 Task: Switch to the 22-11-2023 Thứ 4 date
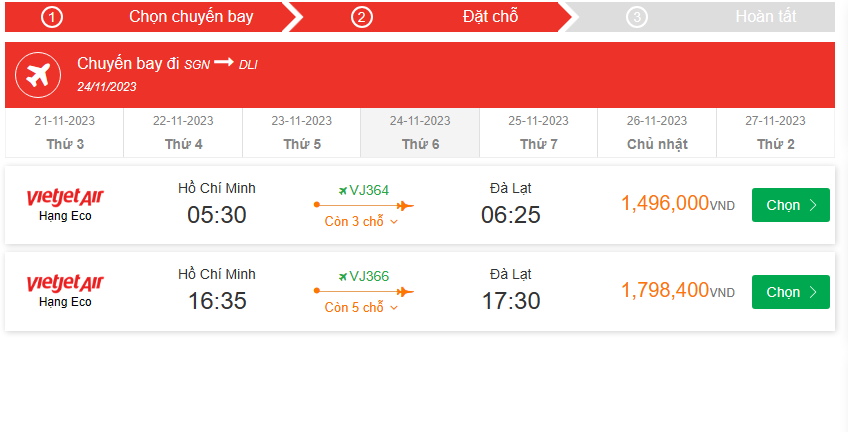184,132
